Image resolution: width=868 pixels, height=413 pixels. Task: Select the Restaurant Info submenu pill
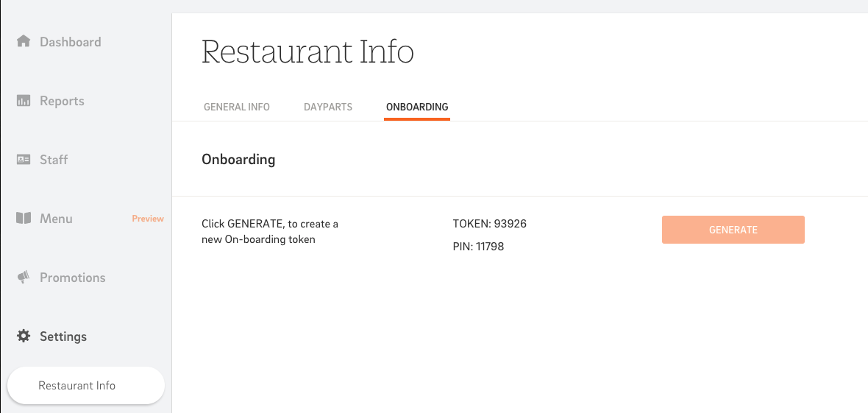86,385
